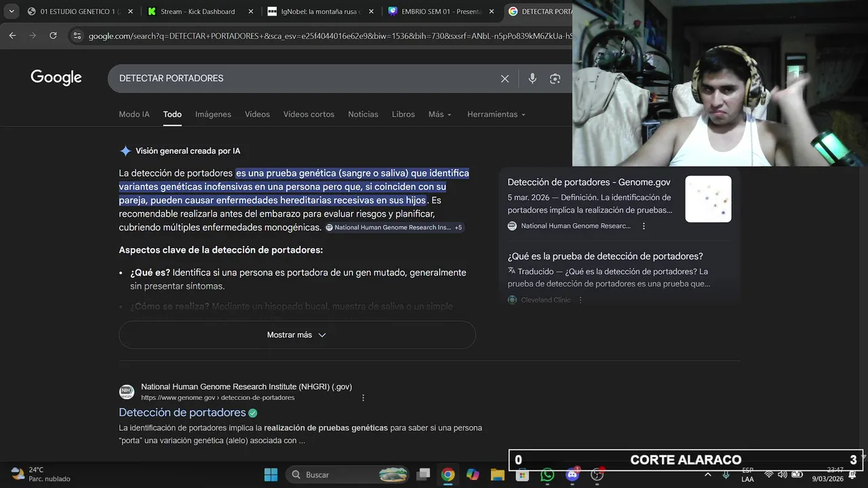Open Detección de portadores - Genome.gov card

tap(589, 182)
